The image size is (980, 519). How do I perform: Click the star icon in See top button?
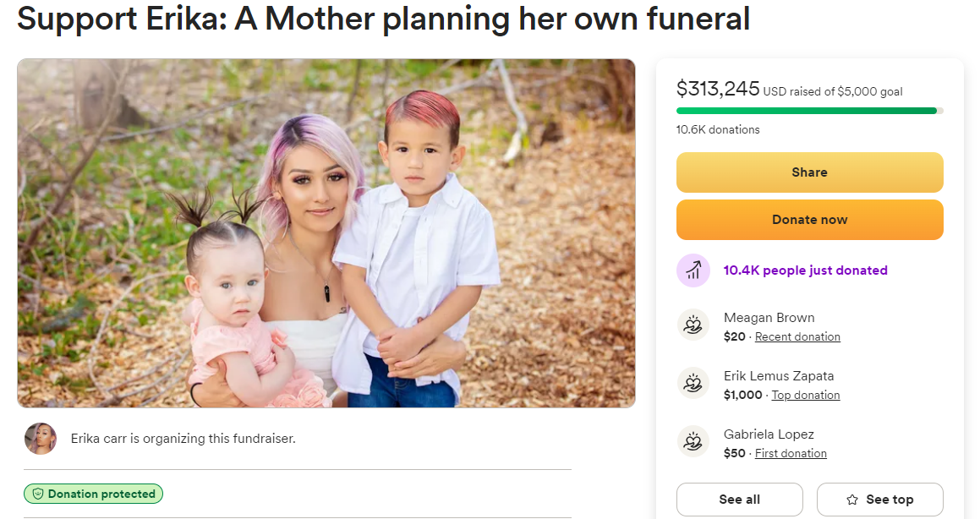(852, 500)
